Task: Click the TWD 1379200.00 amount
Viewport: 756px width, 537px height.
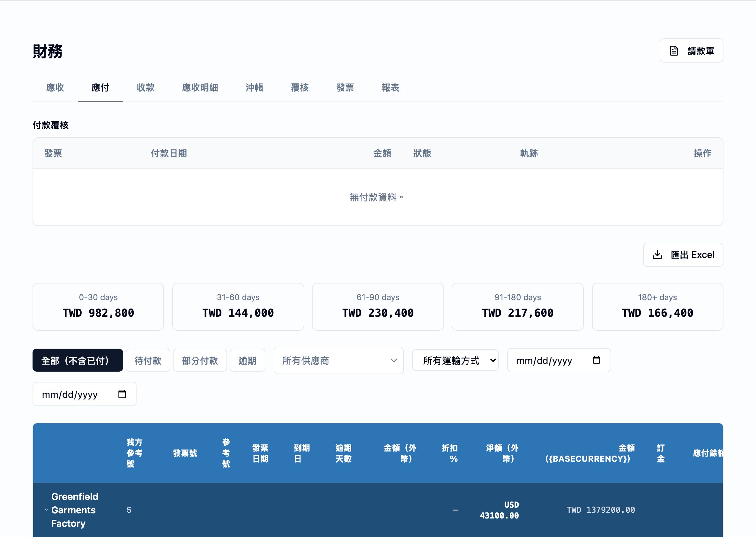Action: (x=601, y=510)
